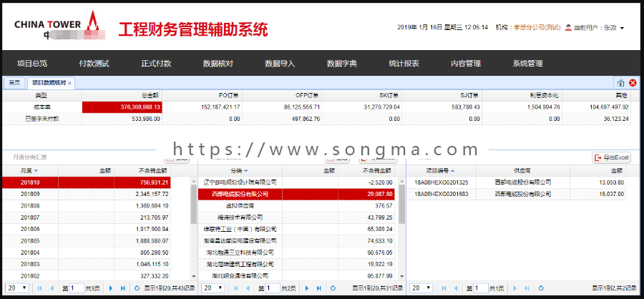Image resolution: width=644 pixels, height=299 pixels.
Task: Open the 统计报表 menu
Action: (404, 63)
